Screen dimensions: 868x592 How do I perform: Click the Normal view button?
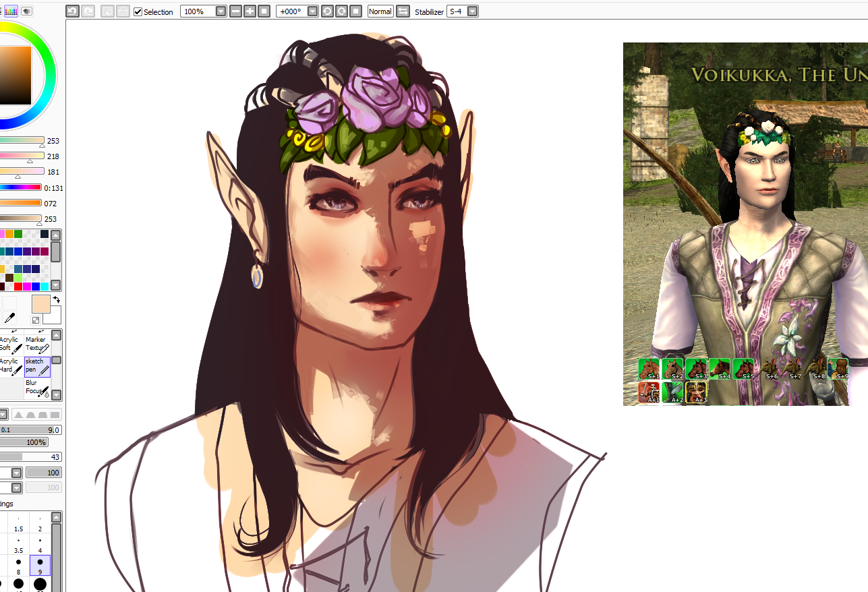[380, 11]
